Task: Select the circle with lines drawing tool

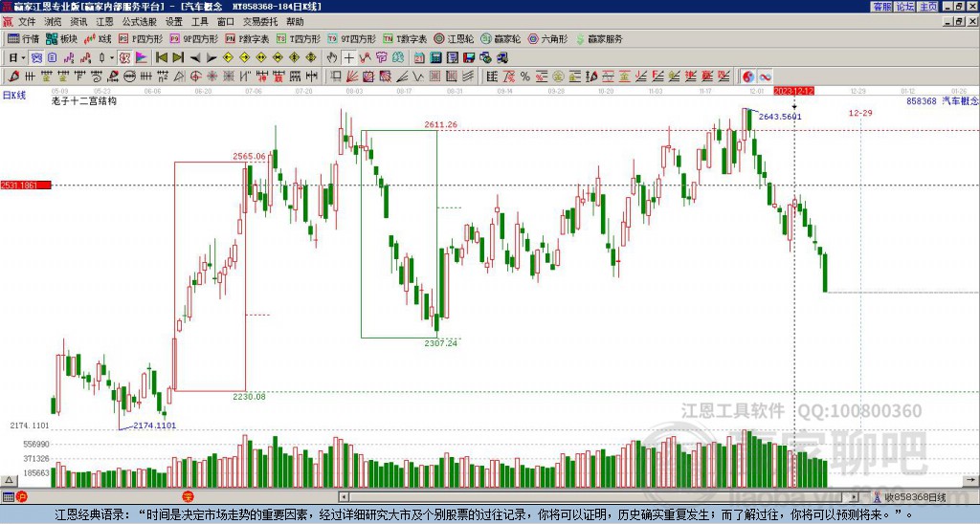Action: point(129,76)
